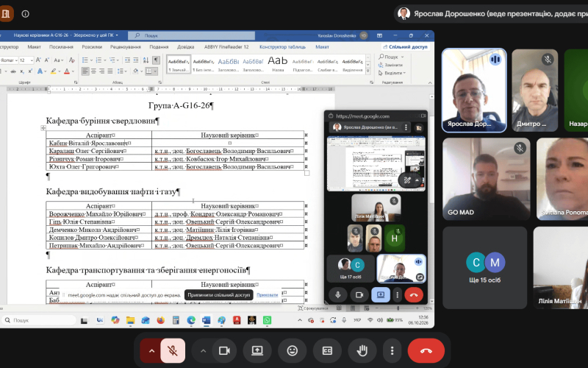588x368 pixels.
Task: Toggle the camera in main Meet toolbar
Action: coord(224,351)
